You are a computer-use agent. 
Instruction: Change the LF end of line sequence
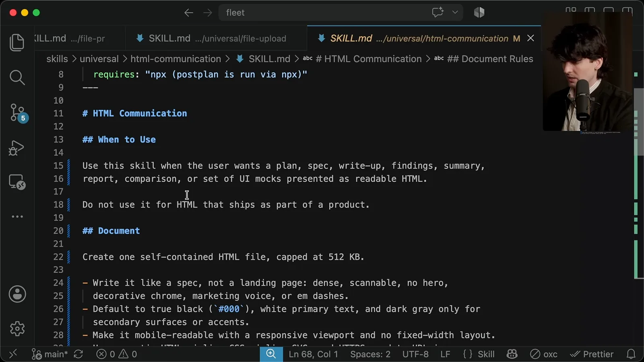[445, 354]
